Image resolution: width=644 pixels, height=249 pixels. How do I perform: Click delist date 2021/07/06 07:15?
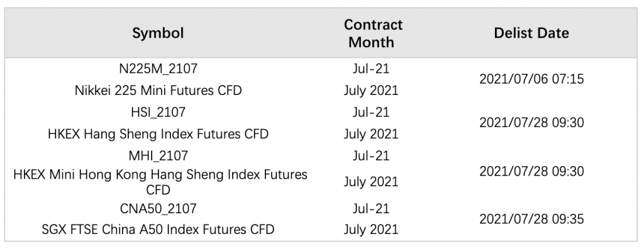coord(531,79)
